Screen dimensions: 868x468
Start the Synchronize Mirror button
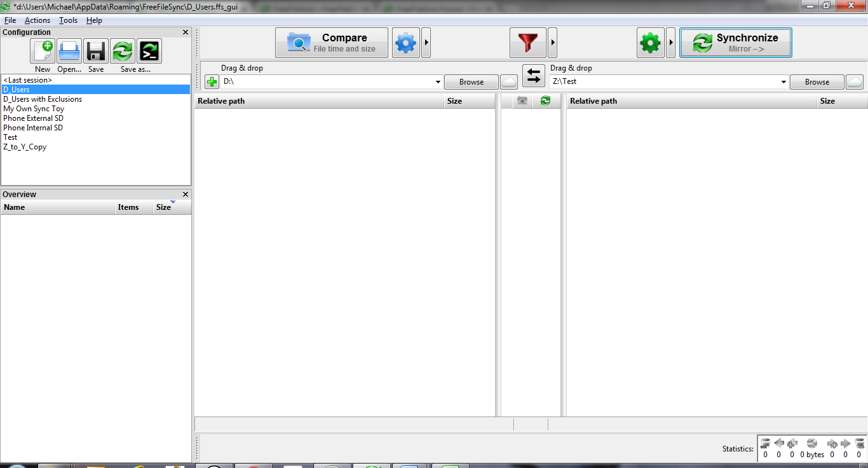736,43
